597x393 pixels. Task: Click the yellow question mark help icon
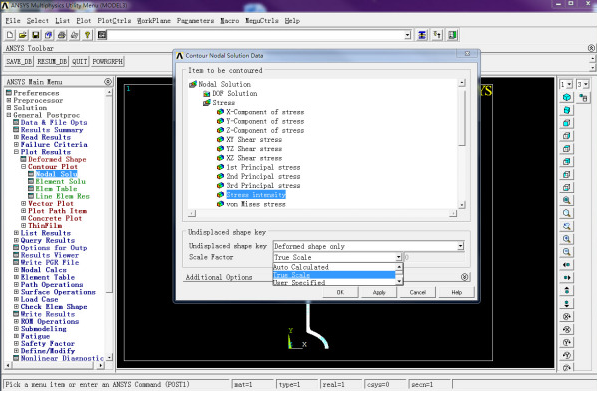click(88, 35)
